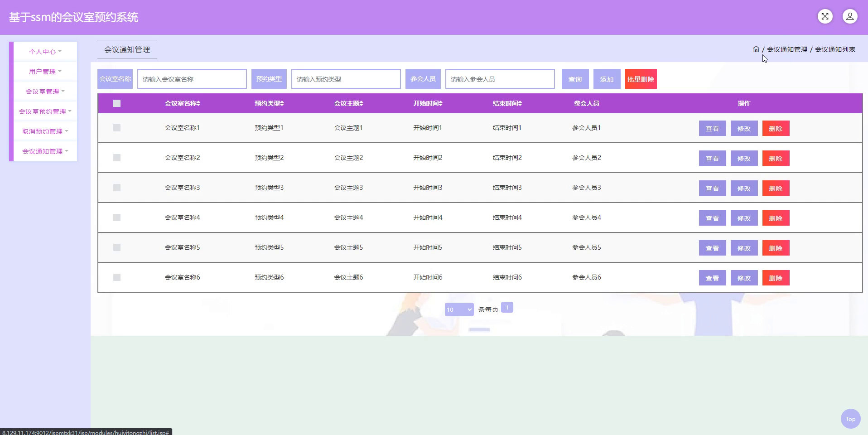868x435 pixels.
Task: Check the row checkbox for 会议室名称1
Action: [x=117, y=128]
